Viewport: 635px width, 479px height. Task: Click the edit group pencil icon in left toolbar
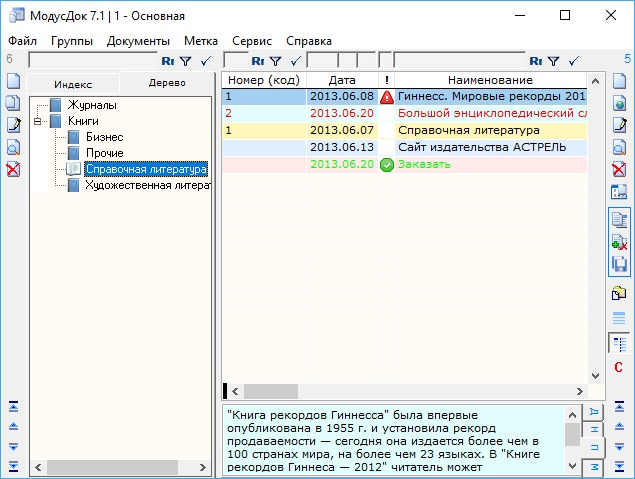coord(13,125)
